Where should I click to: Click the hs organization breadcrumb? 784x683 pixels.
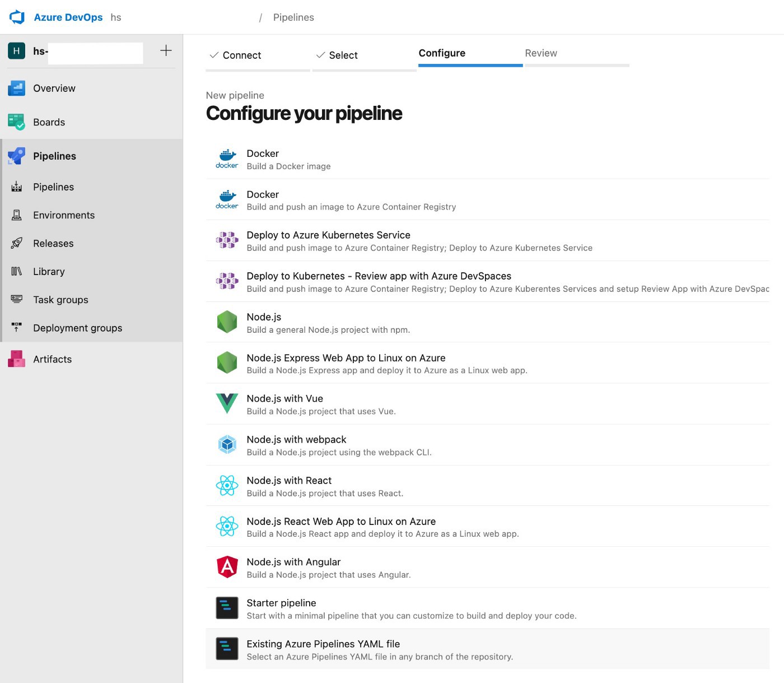point(116,17)
